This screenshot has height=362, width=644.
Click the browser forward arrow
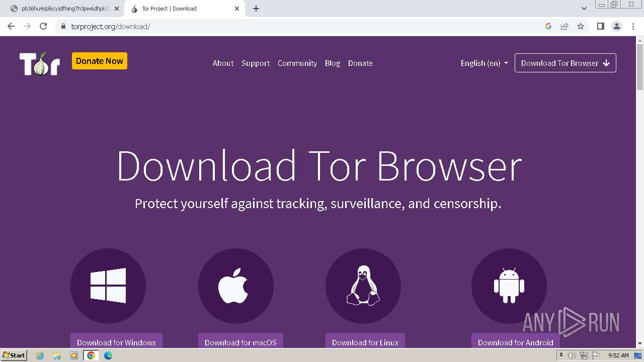coord(27,26)
